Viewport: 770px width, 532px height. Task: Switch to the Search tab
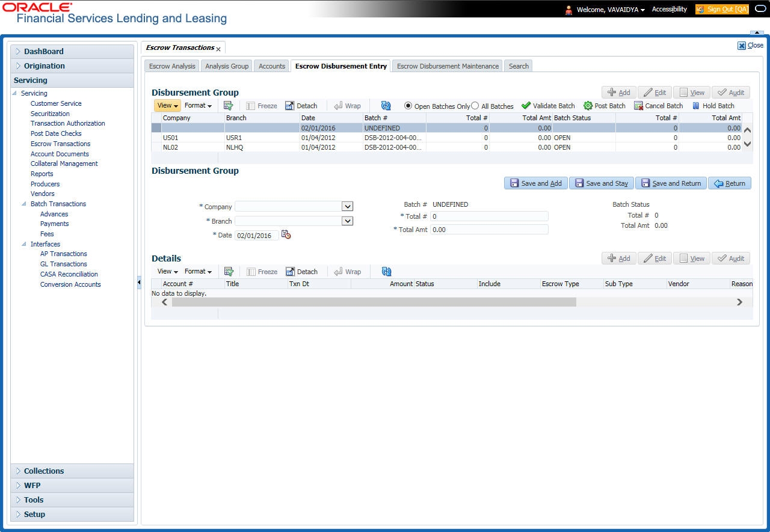tap(519, 66)
